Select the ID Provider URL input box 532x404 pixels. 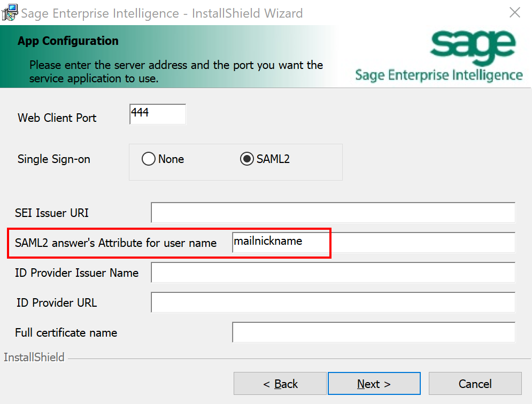tap(333, 302)
